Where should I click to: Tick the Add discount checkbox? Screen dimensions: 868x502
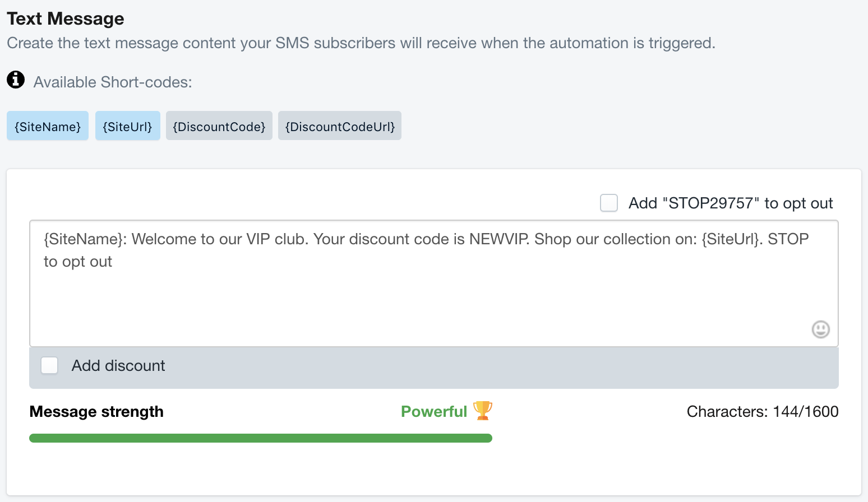click(x=49, y=365)
